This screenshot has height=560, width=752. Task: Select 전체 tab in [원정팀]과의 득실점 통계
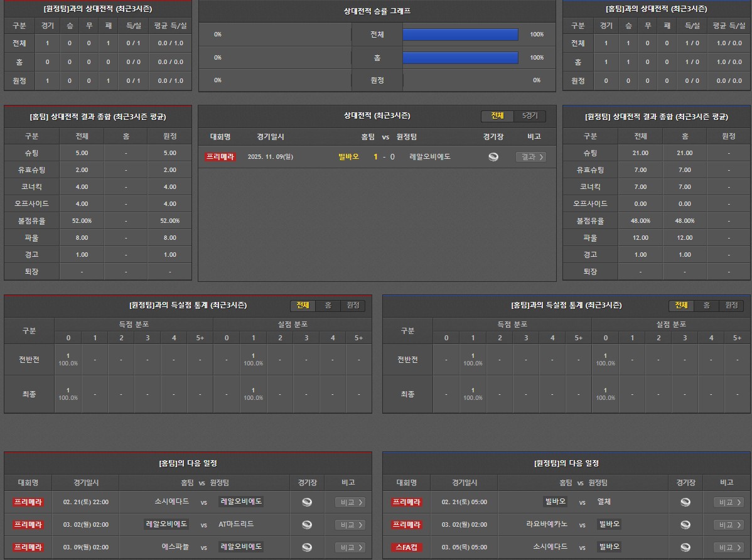[x=303, y=306]
